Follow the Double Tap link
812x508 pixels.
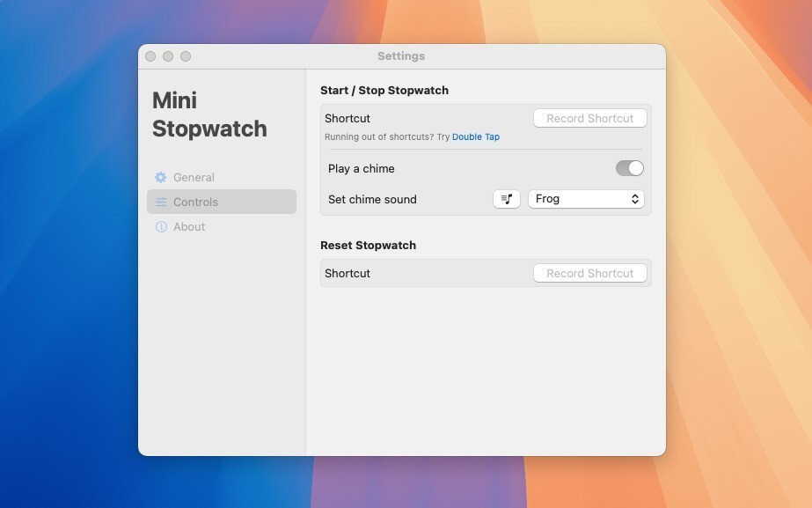pos(475,137)
